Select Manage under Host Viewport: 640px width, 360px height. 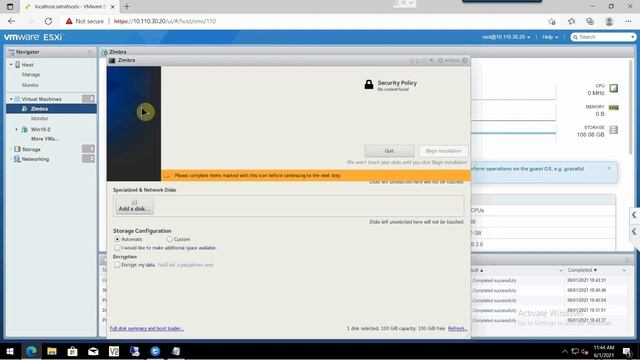(x=31, y=75)
